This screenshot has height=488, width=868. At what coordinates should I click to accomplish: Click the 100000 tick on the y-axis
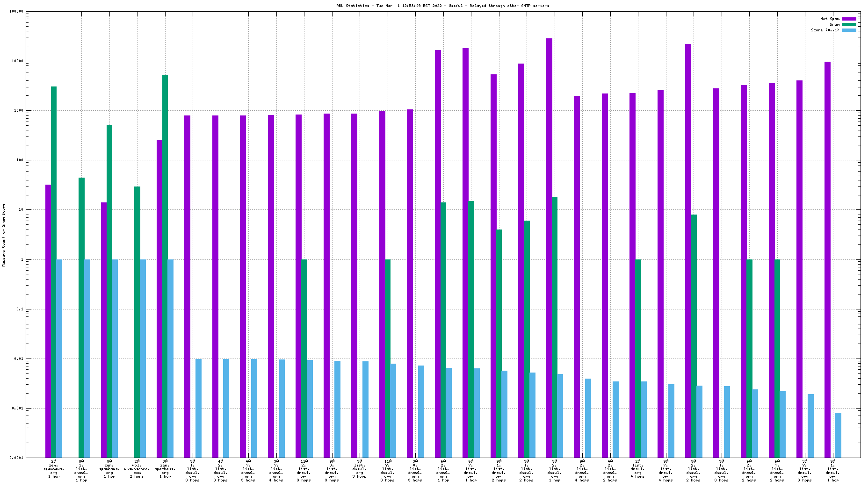tap(16, 12)
